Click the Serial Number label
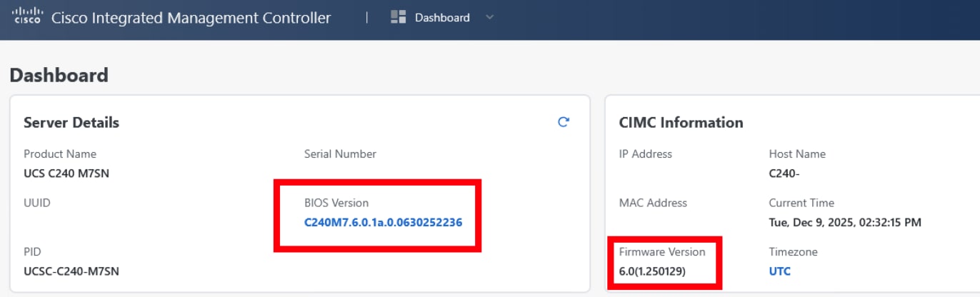 coord(340,153)
